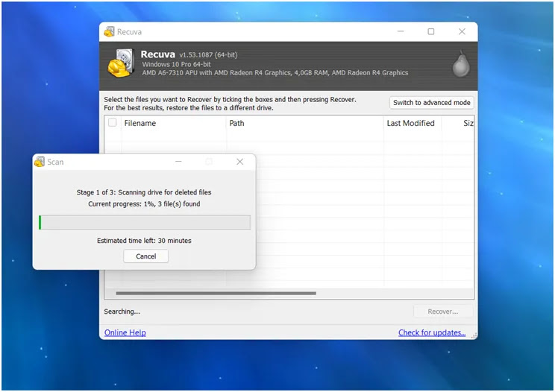Maximize the Recuva main window

(x=430, y=31)
